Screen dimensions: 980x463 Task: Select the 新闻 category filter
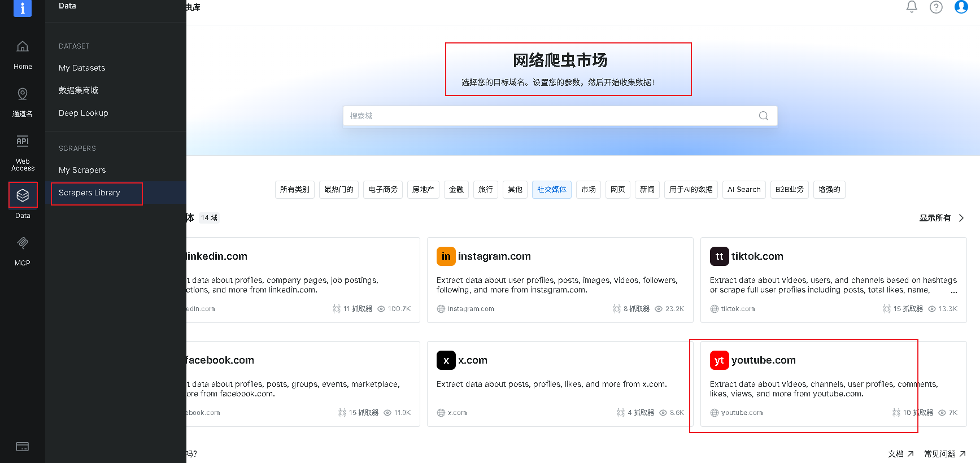coord(647,190)
